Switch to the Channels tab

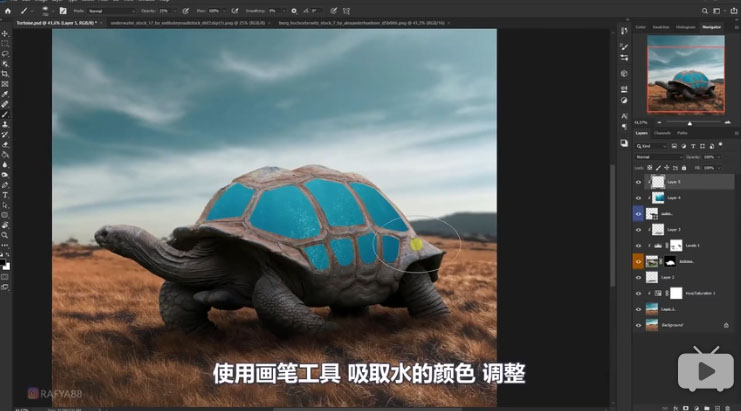[x=661, y=133]
